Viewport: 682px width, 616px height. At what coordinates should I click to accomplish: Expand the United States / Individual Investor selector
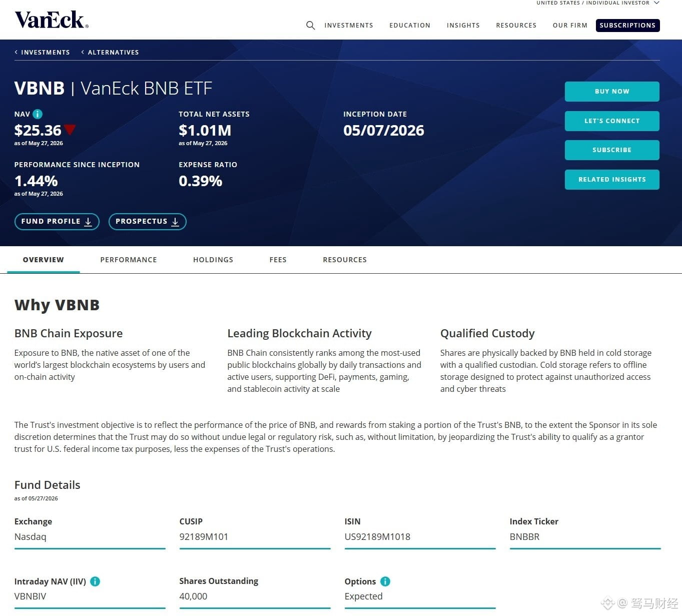click(x=598, y=3)
